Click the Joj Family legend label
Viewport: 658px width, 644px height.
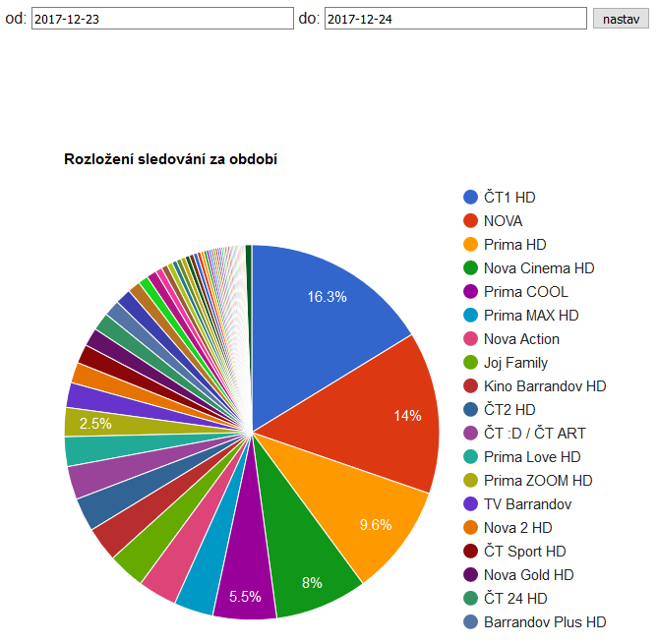(515, 363)
